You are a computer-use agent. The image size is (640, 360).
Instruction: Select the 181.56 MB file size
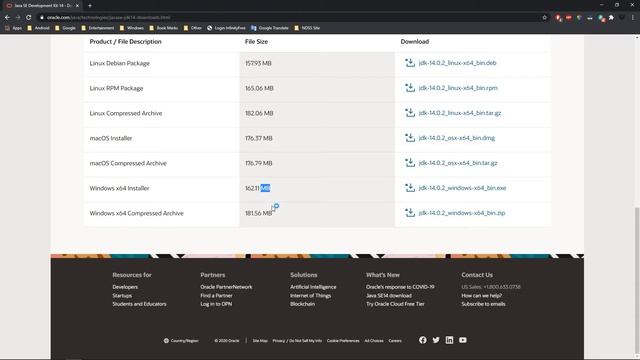pyautogui.click(x=258, y=213)
